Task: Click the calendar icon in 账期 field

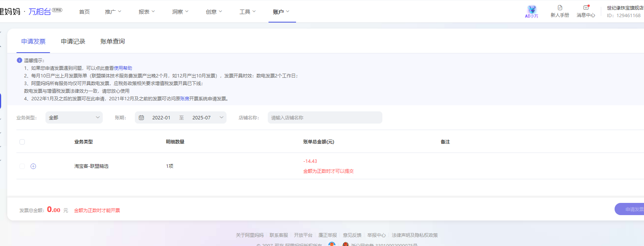Action: coord(141,118)
